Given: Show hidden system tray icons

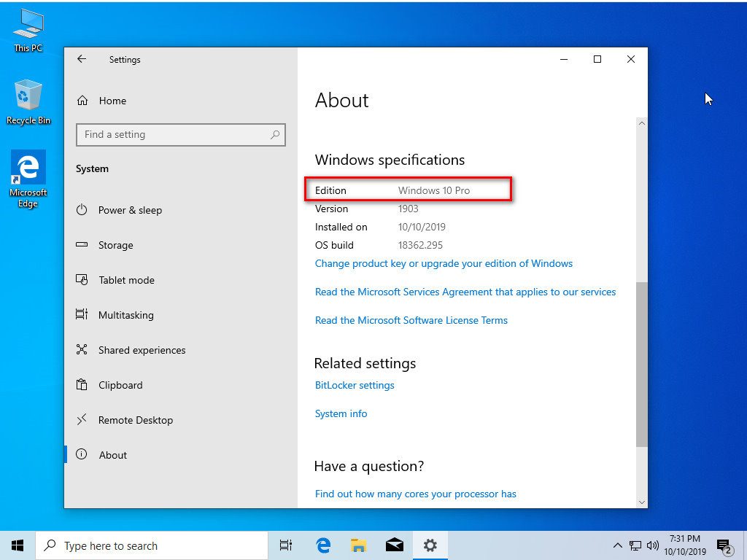Looking at the screenshot, I should point(617,545).
